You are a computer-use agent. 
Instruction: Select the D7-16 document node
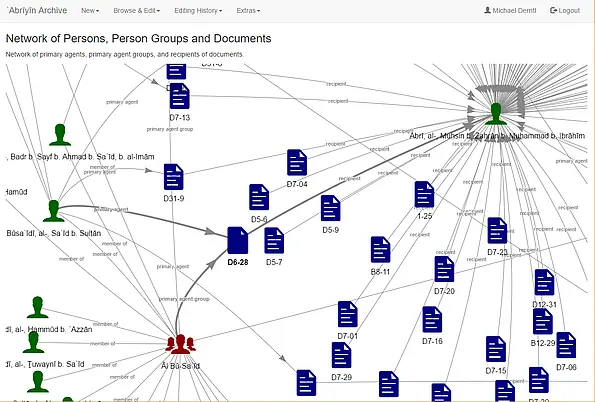[x=432, y=319]
